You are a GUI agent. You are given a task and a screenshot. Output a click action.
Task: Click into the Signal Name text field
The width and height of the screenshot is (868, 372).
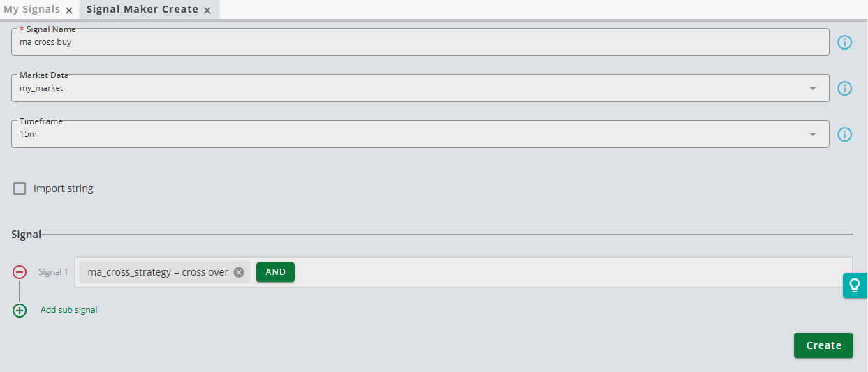pyautogui.click(x=420, y=42)
